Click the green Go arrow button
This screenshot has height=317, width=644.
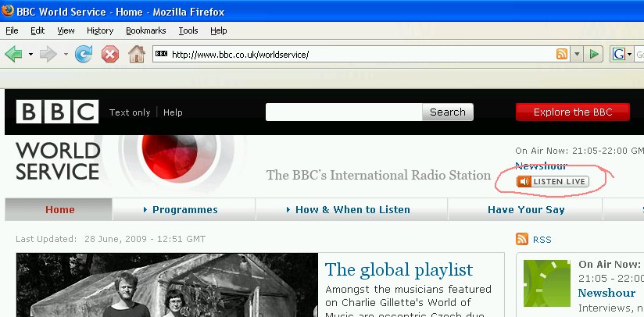click(x=593, y=54)
